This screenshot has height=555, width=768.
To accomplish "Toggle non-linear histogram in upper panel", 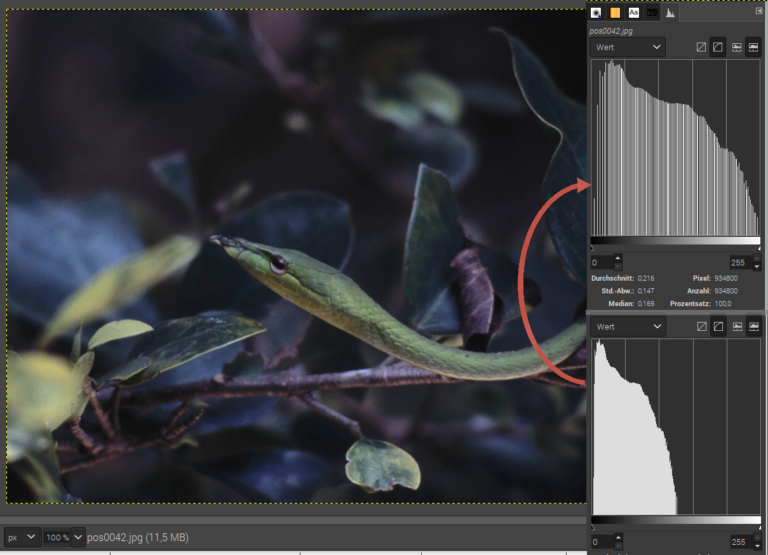I will pyautogui.click(x=718, y=47).
